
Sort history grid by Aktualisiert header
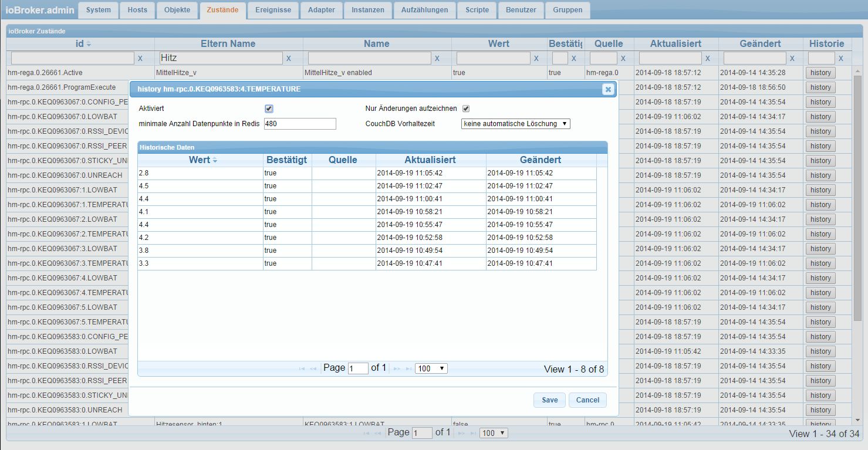[x=430, y=160]
